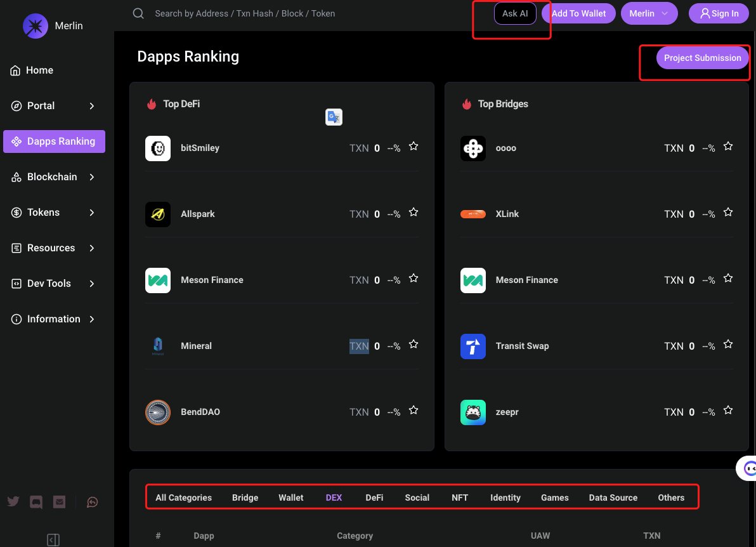Open the Transit Swap logo
The height and width of the screenshot is (547, 756).
pyautogui.click(x=473, y=346)
